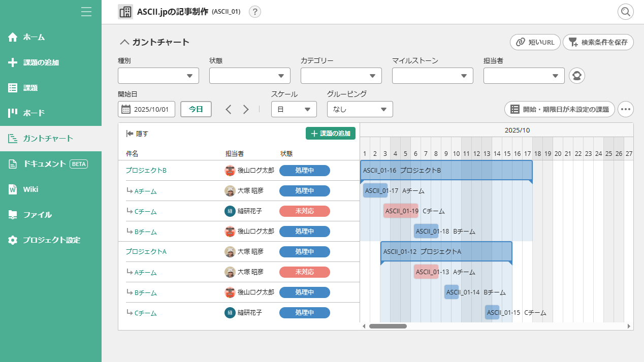Select ASCII_01-13 Aチーム red gantt bar
Screen dimensions: 644x362
(x=426, y=272)
